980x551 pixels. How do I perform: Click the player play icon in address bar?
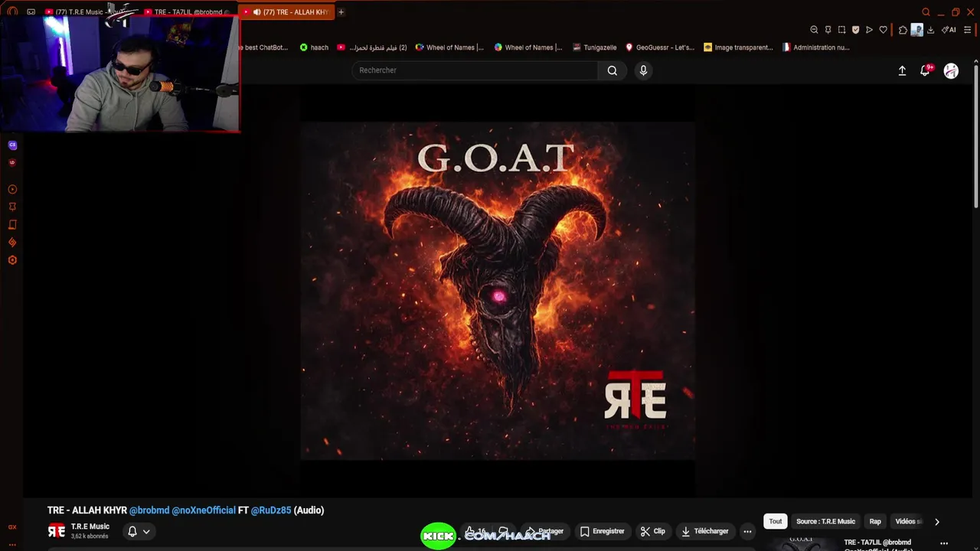click(x=869, y=30)
